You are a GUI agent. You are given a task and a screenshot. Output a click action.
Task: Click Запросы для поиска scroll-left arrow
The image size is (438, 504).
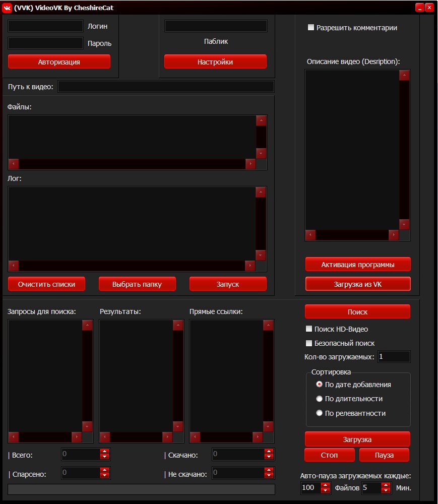click(x=14, y=437)
